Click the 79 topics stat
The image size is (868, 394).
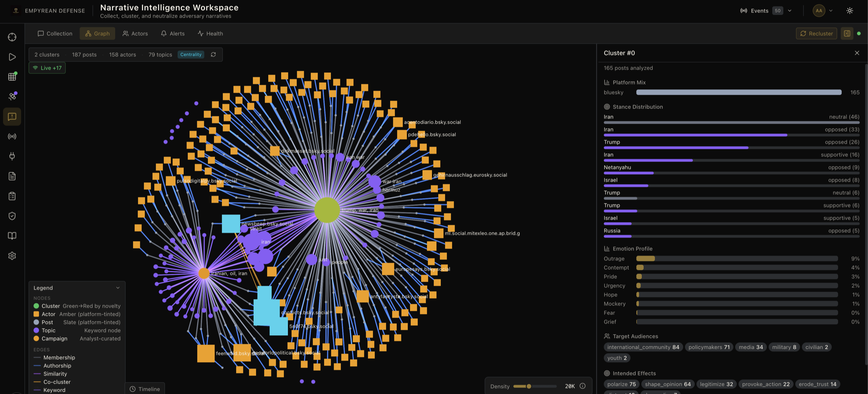pos(160,55)
